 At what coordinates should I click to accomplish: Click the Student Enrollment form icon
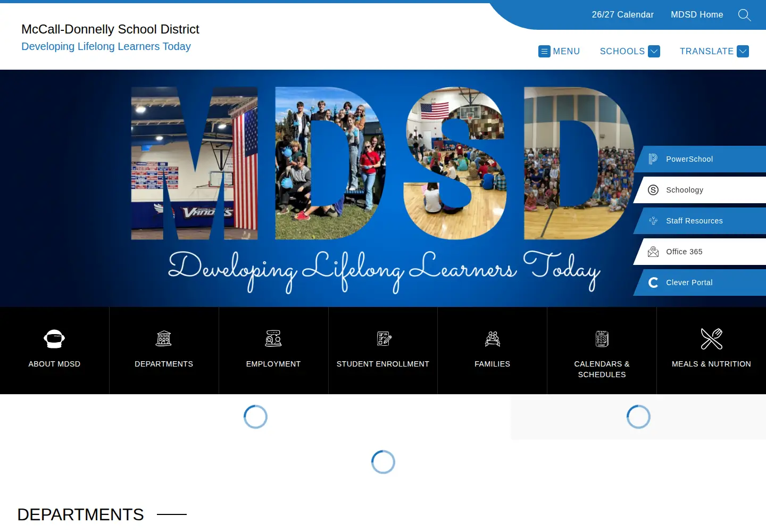click(384, 338)
